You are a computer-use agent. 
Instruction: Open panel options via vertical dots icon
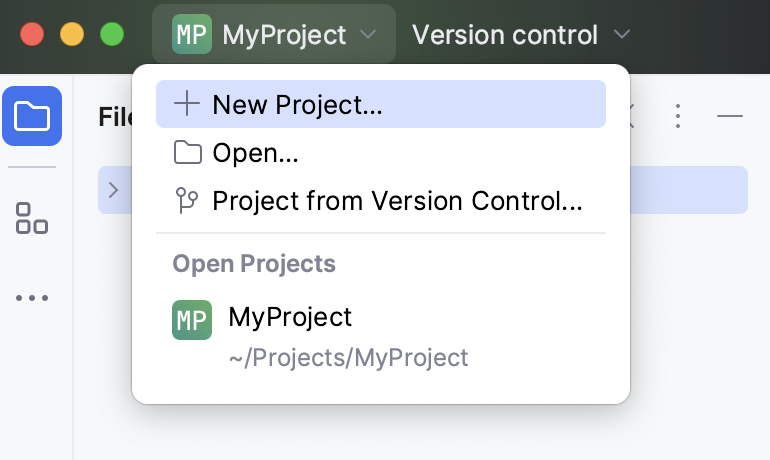pyautogui.click(x=678, y=117)
